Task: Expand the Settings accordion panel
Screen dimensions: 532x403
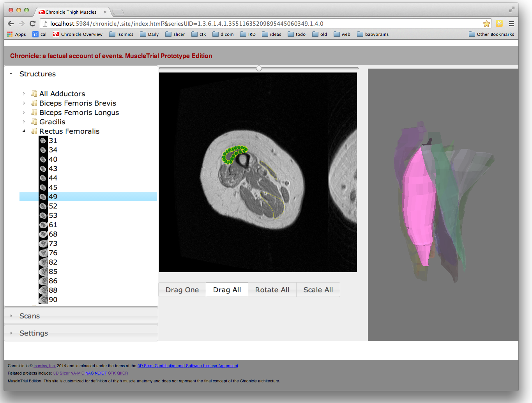Action: pyautogui.click(x=34, y=333)
